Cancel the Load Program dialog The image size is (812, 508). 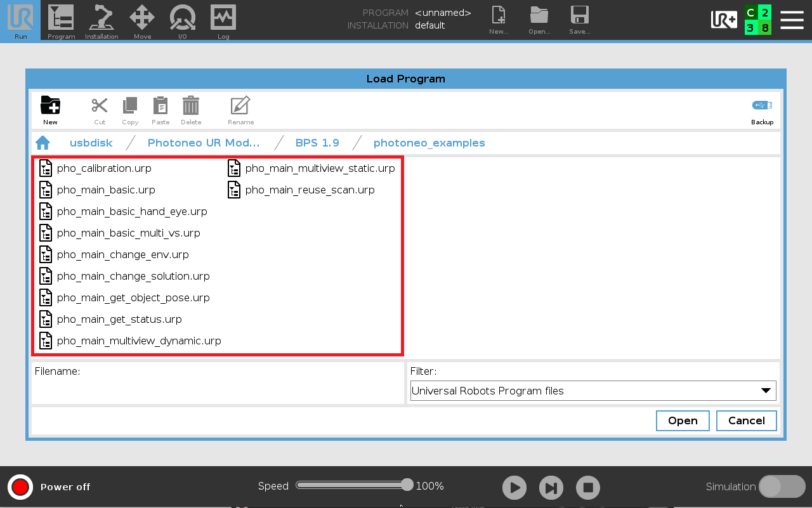pos(746,420)
